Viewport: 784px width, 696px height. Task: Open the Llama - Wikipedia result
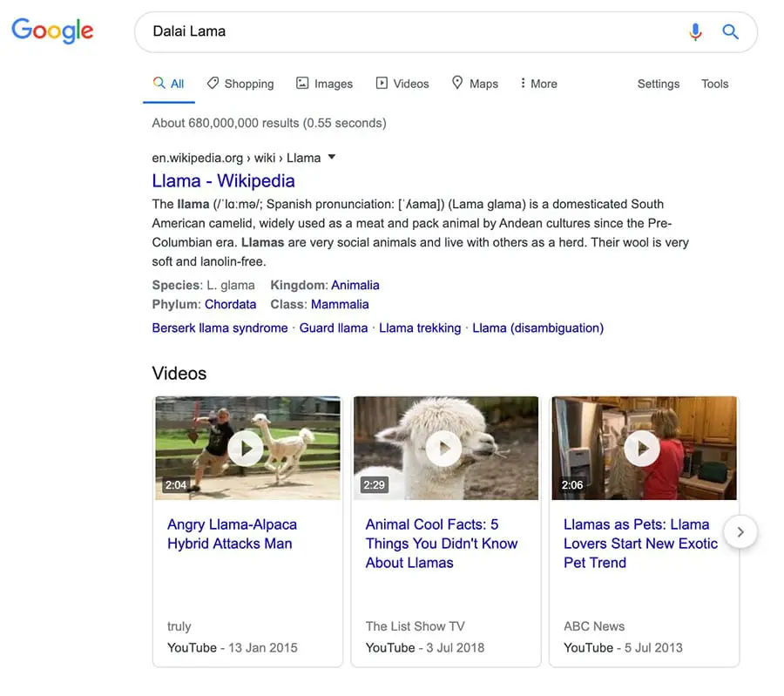click(x=223, y=181)
